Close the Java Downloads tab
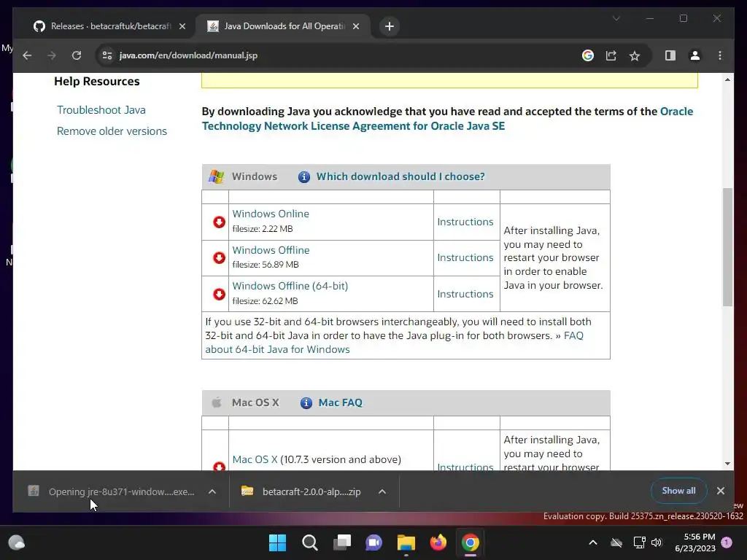This screenshot has height=560, width=747. click(x=356, y=26)
